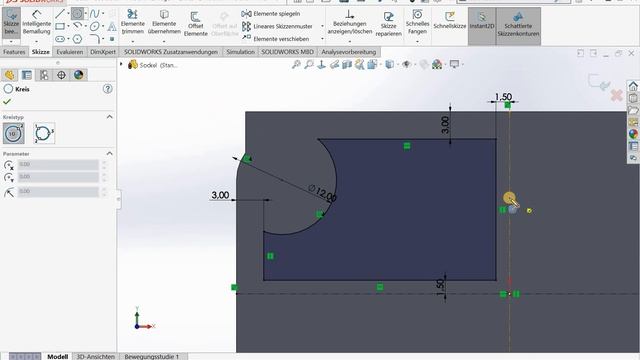Switch to Features tab
This screenshot has width=640, height=360.
(x=14, y=52)
